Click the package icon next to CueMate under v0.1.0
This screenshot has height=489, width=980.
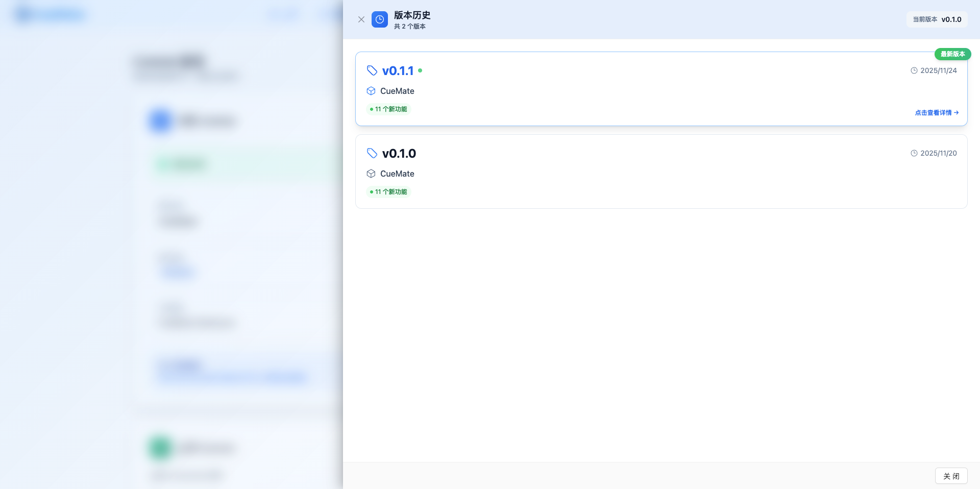pyautogui.click(x=371, y=174)
